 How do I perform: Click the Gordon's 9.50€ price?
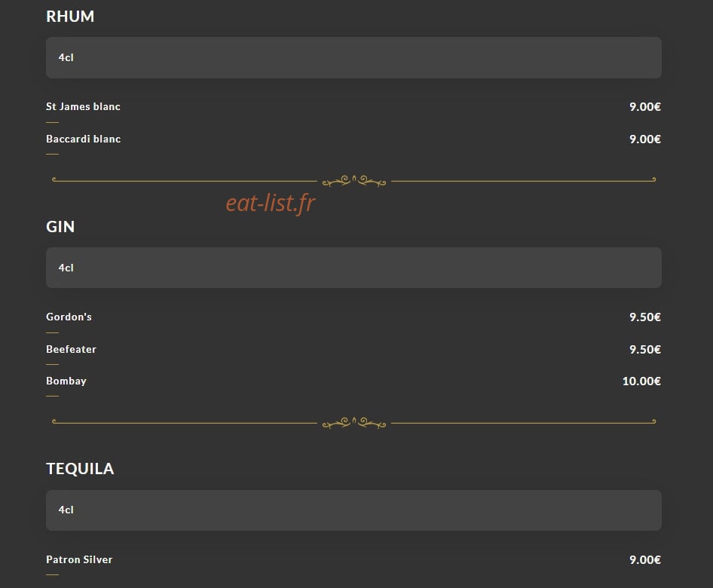pos(645,317)
